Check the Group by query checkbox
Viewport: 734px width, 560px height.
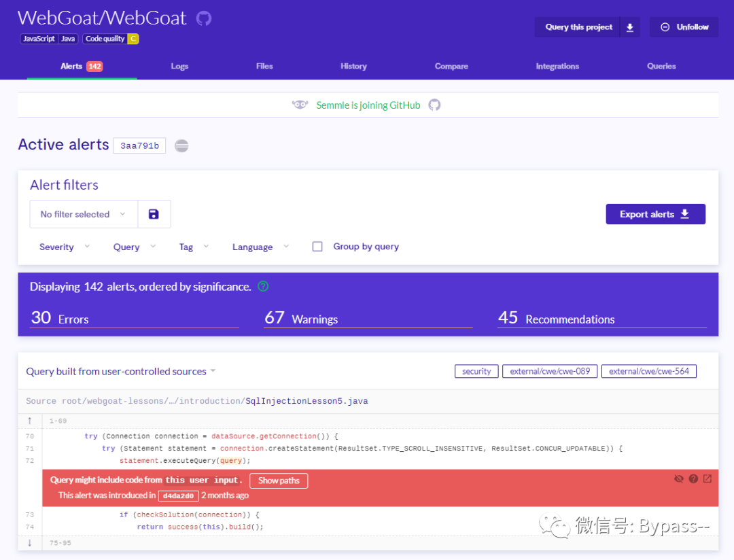(317, 246)
